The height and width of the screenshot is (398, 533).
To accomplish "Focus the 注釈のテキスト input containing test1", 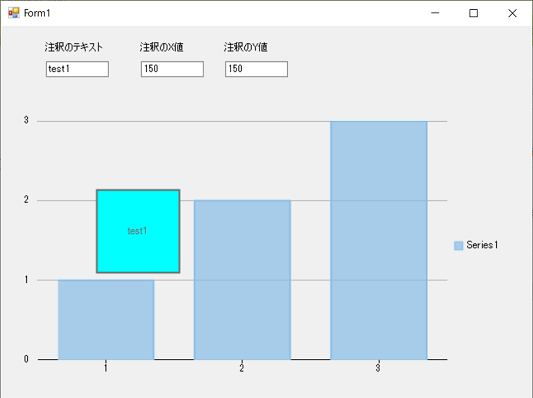I will click(x=77, y=69).
